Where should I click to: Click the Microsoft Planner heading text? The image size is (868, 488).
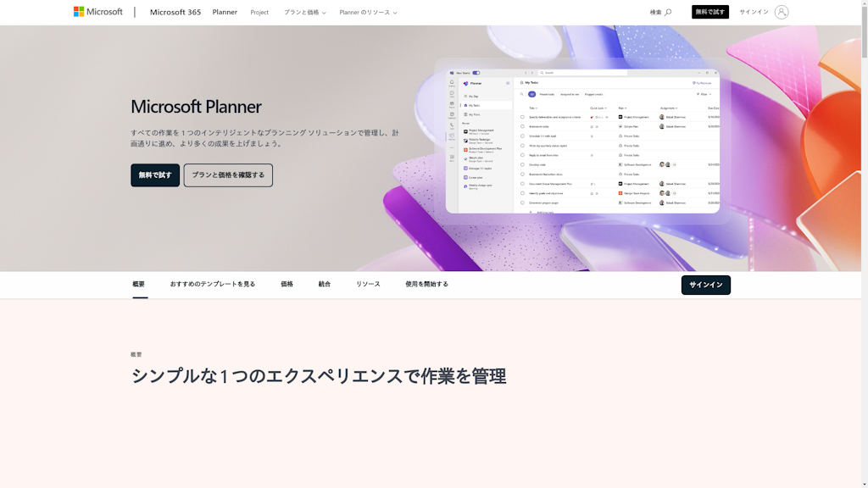(x=196, y=106)
